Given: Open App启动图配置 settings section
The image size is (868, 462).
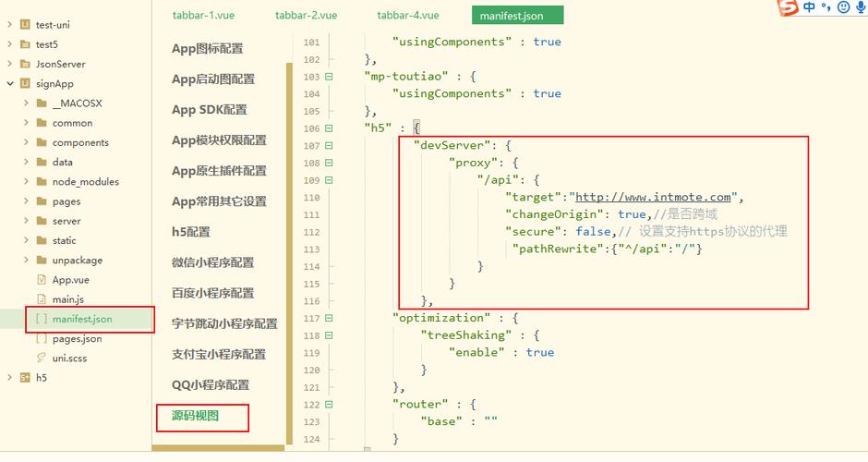Looking at the screenshot, I should [213, 79].
